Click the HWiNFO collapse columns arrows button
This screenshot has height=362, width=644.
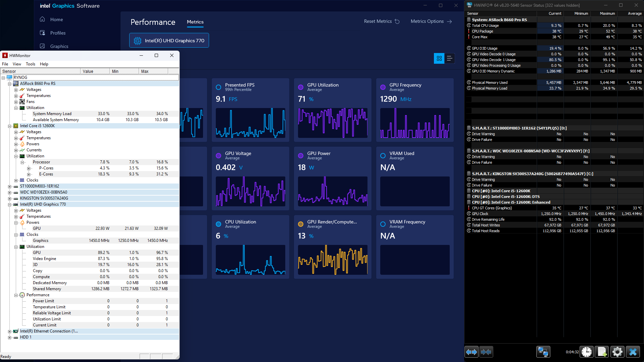[486, 352]
